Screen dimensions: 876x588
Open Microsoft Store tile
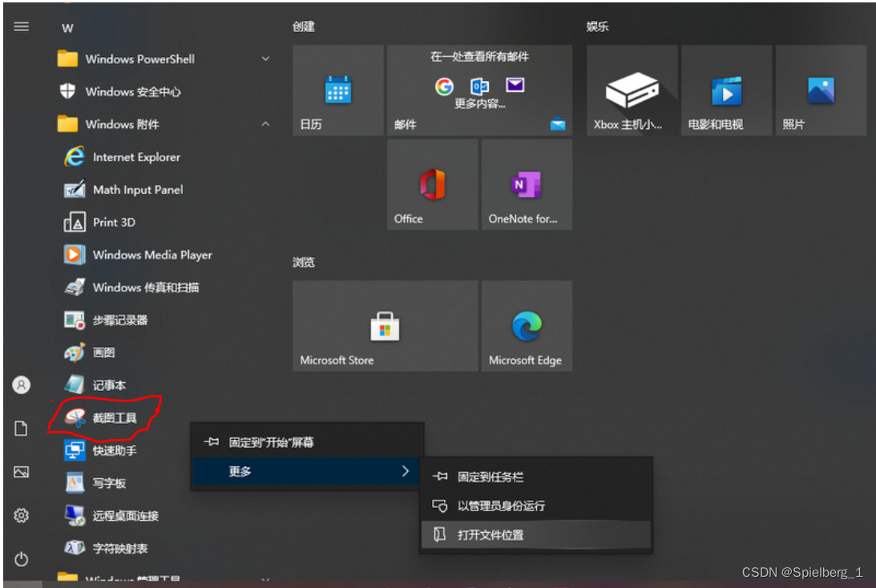pos(385,326)
